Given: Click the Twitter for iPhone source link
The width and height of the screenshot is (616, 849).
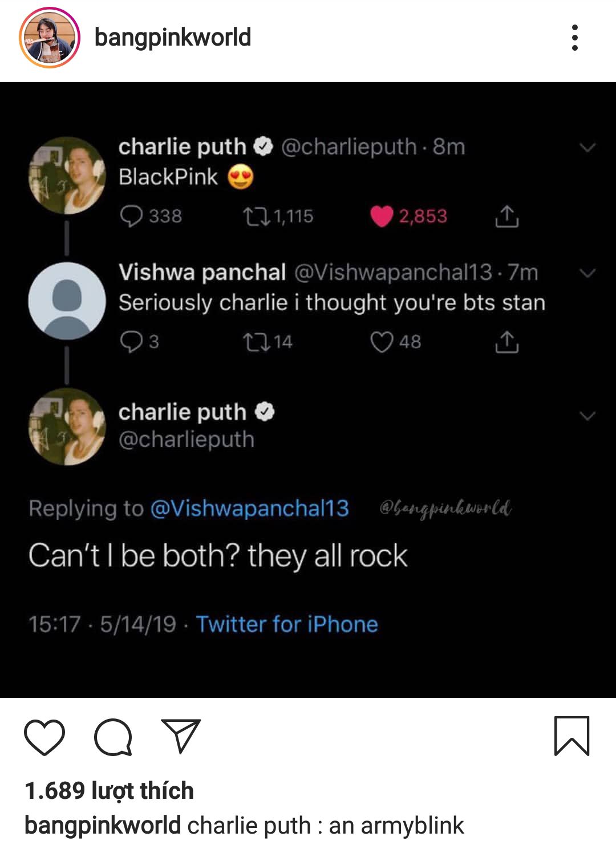Looking at the screenshot, I should [287, 624].
